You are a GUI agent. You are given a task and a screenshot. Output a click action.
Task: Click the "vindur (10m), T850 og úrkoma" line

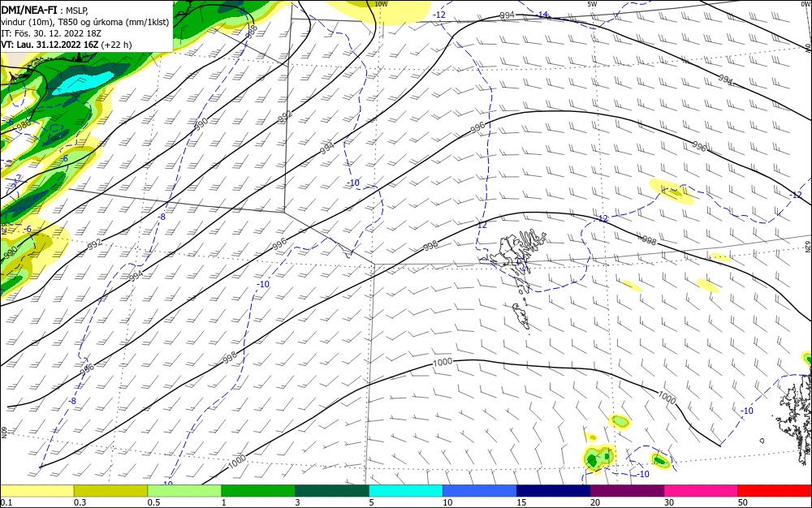[x=85, y=22]
